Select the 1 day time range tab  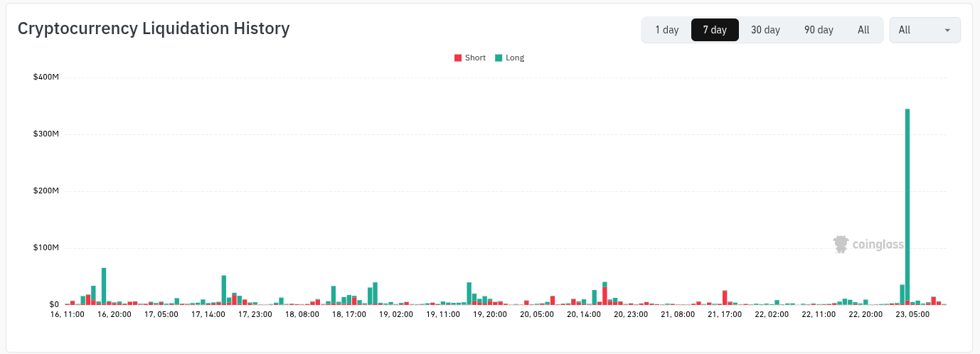pos(666,30)
